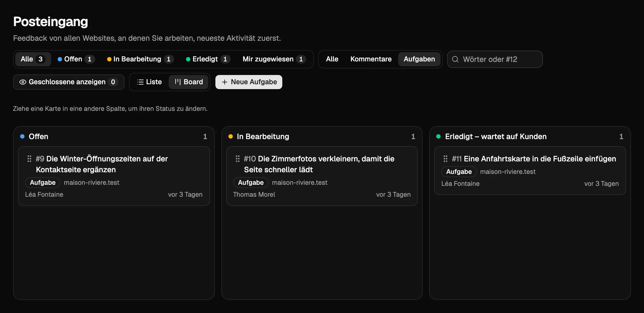Filter by Erledigt status
The height and width of the screenshot is (313, 644).
click(x=208, y=59)
